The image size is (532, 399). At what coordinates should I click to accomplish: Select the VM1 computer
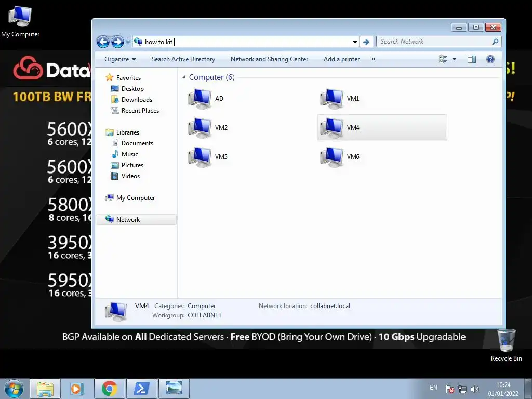pyautogui.click(x=340, y=99)
